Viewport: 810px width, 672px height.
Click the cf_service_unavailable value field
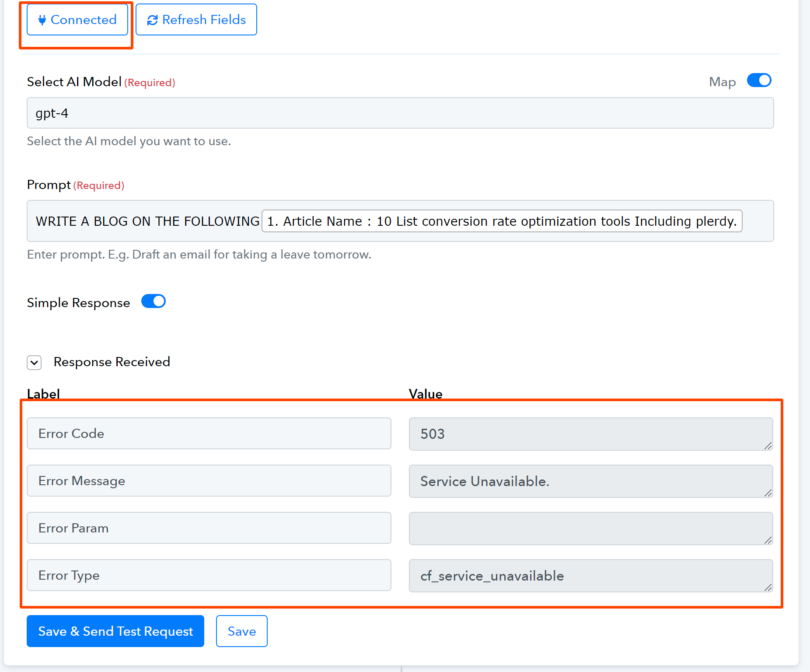click(591, 576)
